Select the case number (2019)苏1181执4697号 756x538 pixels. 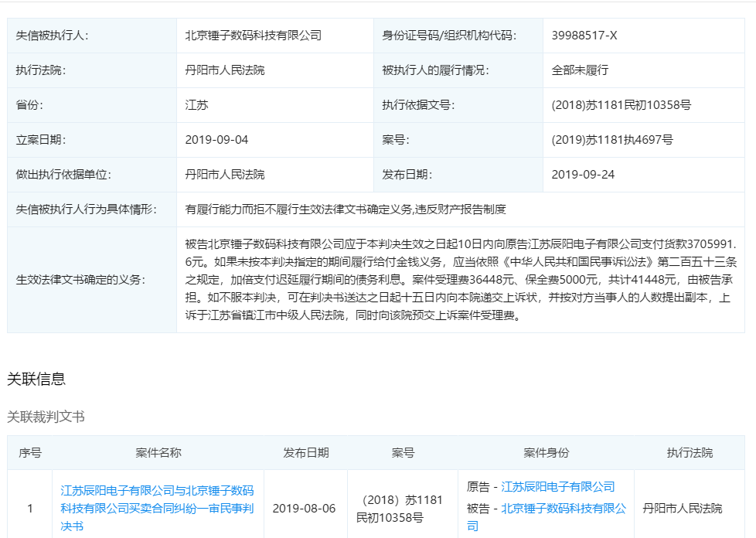coord(612,140)
